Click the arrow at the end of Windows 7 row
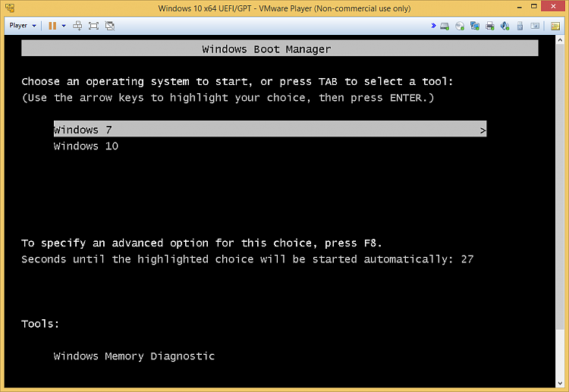Image resolution: width=569 pixels, height=392 pixels. click(x=483, y=130)
